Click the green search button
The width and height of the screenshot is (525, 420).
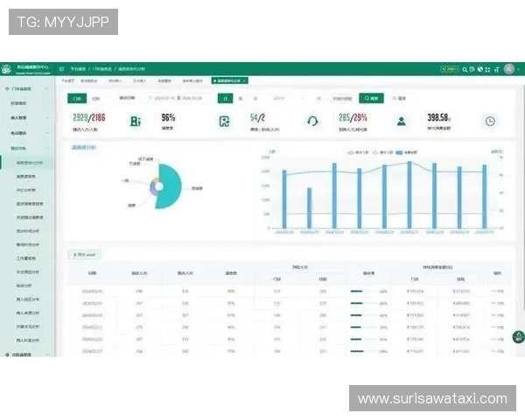pos(371,99)
